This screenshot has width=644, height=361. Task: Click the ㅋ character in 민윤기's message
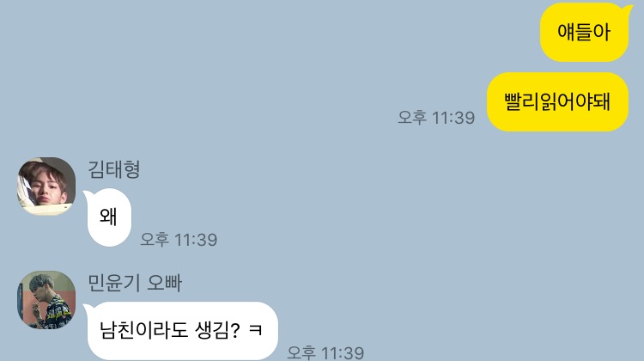pos(256,331)
